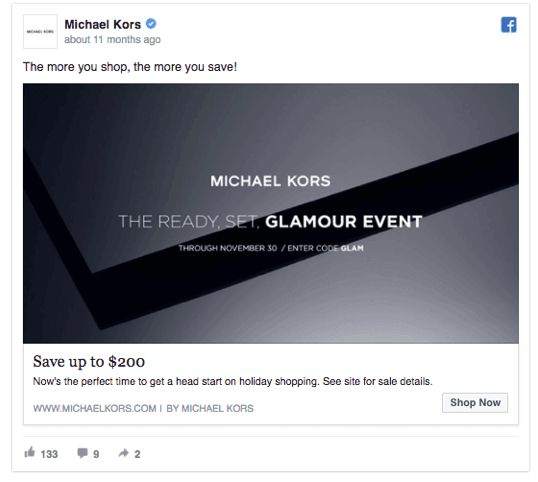538x482 pixels.
Task: Open the Michael Kors page name link
Action: point(103,24)
